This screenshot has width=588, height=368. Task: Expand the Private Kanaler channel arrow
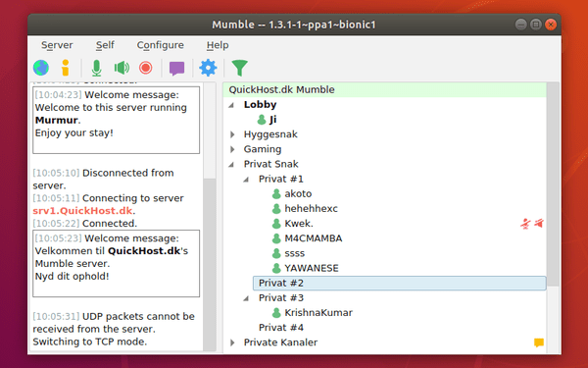point(232,342)
